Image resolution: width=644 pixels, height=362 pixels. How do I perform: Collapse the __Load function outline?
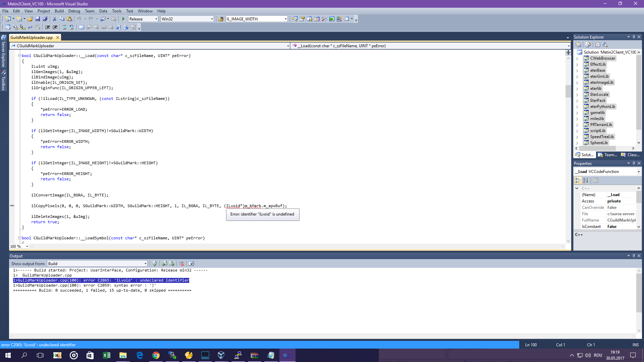pyautogui.click(x=19, y=56)
